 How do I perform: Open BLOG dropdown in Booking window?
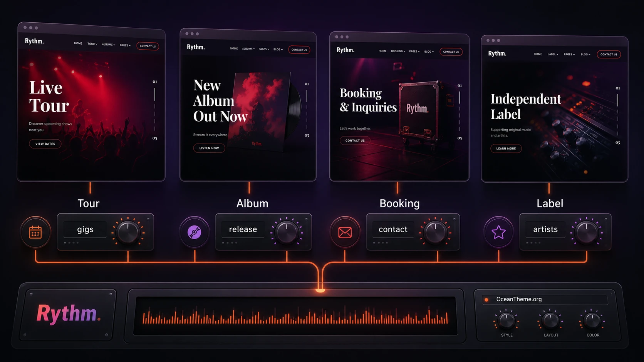(x=429, y=52)
